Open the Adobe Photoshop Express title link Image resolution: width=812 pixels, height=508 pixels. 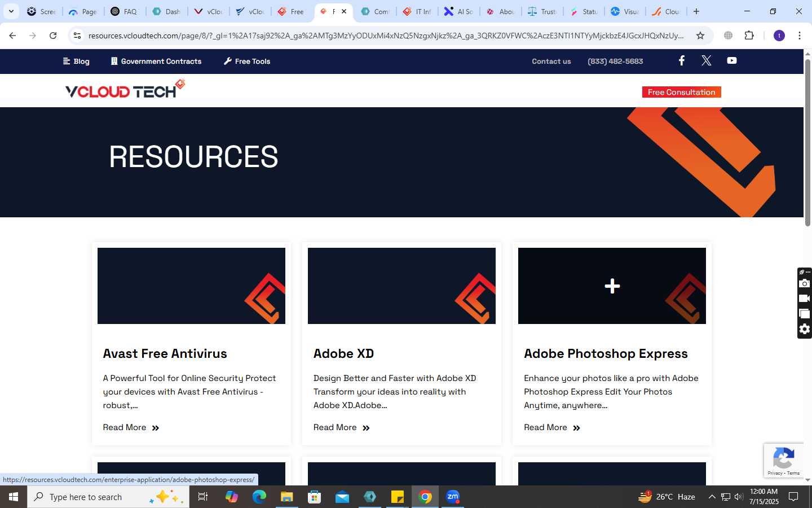pyautogui.click(x=606, y=354)
